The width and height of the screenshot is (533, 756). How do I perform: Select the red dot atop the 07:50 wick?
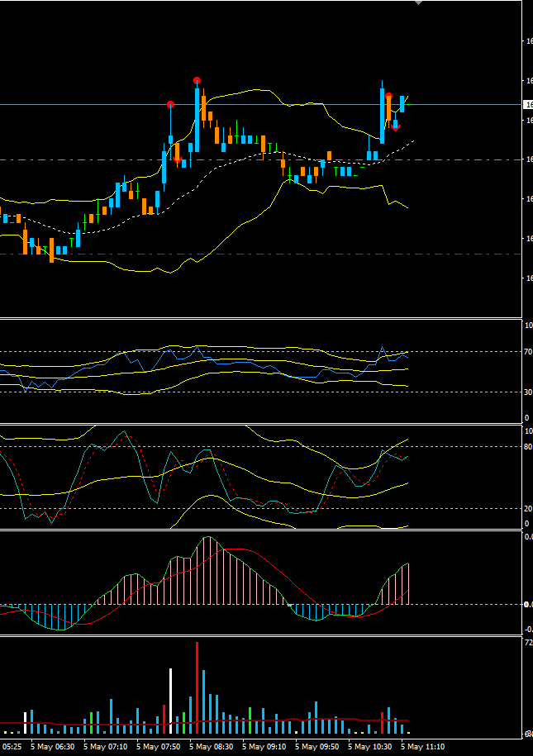[170, 105]
